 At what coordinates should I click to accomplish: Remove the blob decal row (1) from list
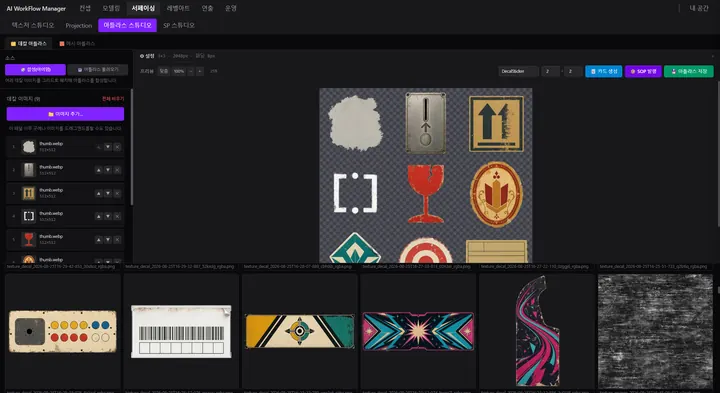117,147
